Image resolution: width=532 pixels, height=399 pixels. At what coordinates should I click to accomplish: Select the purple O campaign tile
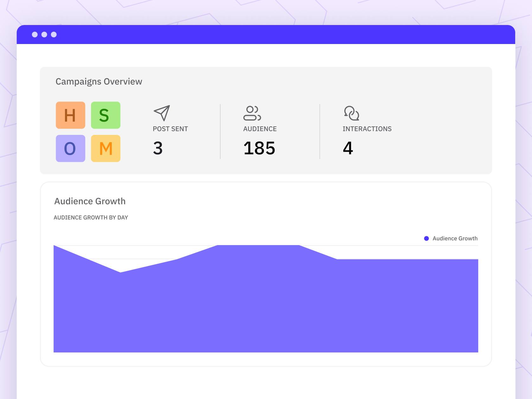point(70,148)
